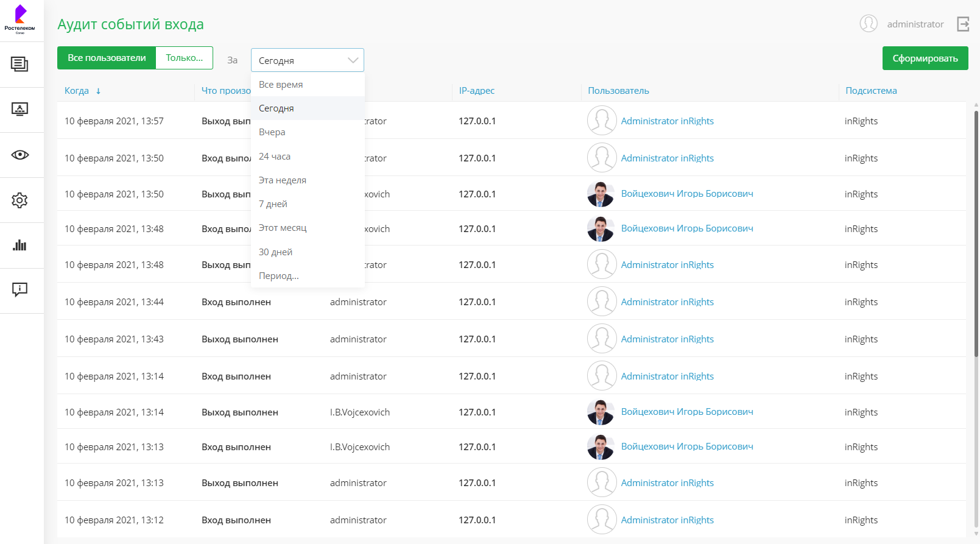Screen dimensions: 980x544
Task: Open Войцехович Игорь Борисович link in 13:50 logout row
Action: 687,194
